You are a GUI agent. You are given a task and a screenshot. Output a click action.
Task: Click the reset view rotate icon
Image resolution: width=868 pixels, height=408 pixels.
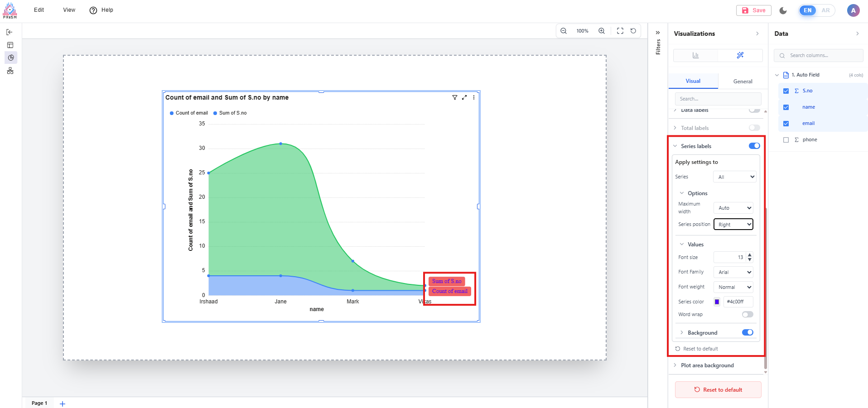pyautogui.click(x=633, y=31)
